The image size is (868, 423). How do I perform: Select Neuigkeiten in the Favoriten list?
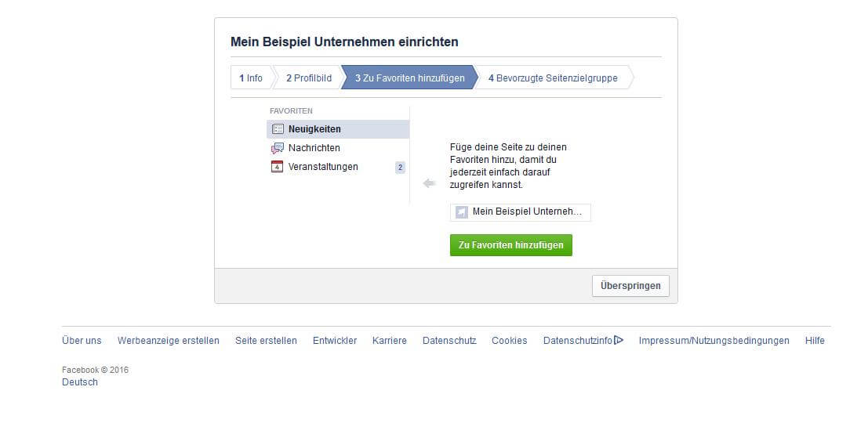point(338,129)
